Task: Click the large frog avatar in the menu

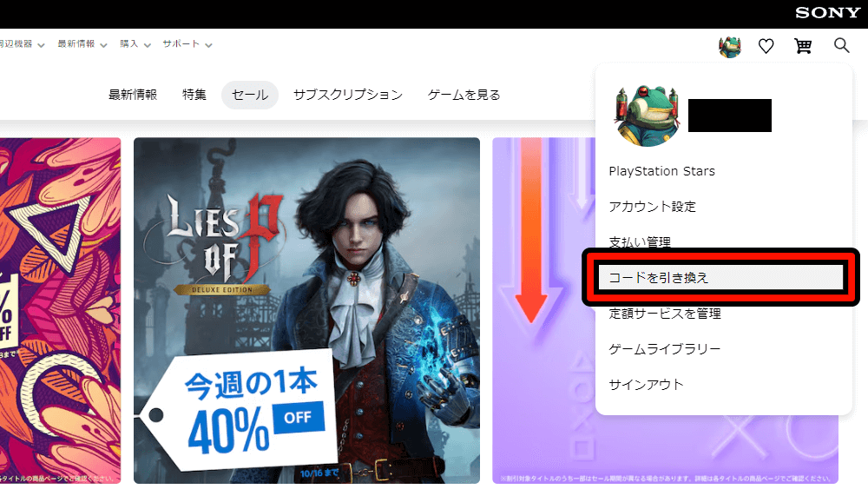Action: [647, 116]
